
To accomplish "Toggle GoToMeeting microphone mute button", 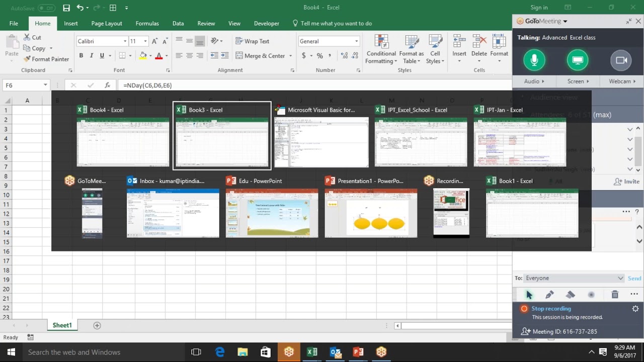I will click(534, 60).
